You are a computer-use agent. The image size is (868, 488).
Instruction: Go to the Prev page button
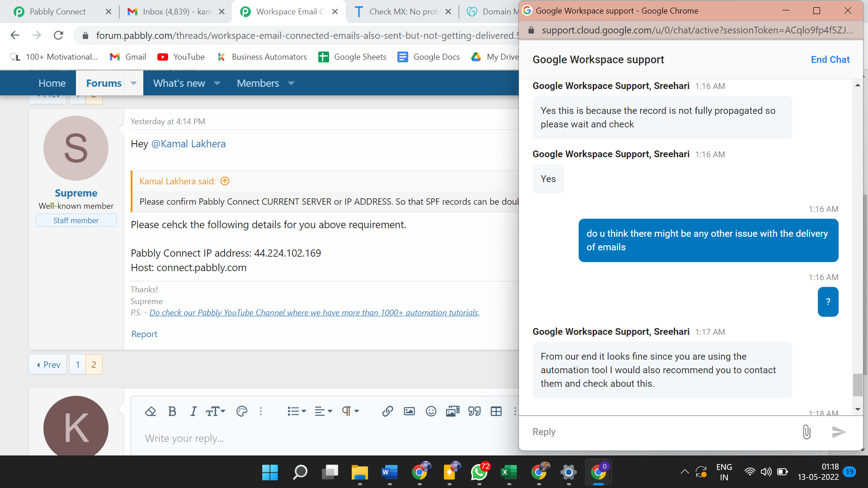click(48, 365)
